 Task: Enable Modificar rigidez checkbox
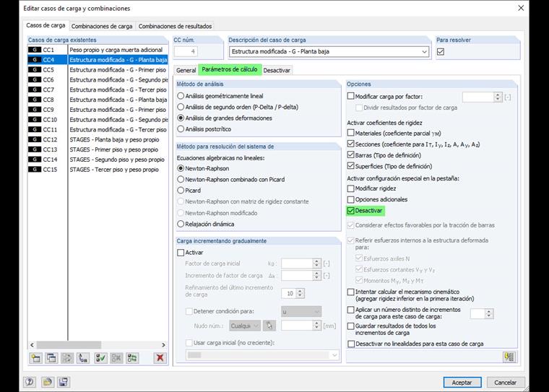pyautogui.click(x=351, y=188)
